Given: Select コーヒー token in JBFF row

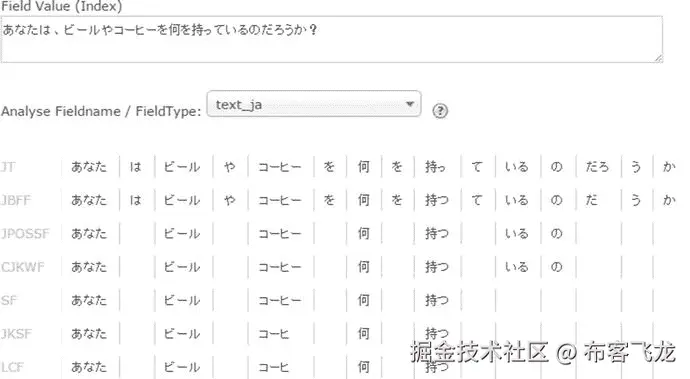Looking at the screenshot, I should click(279, 200).
